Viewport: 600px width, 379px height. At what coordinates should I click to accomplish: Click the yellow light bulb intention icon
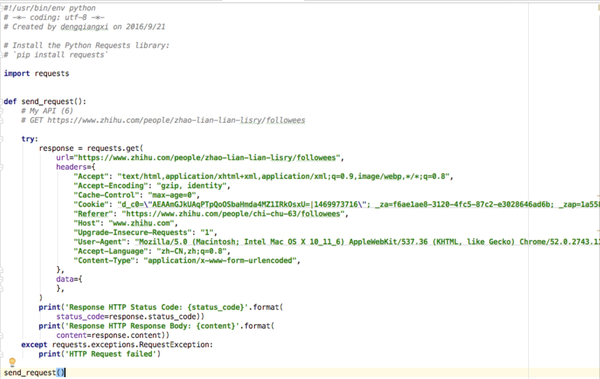12,362
